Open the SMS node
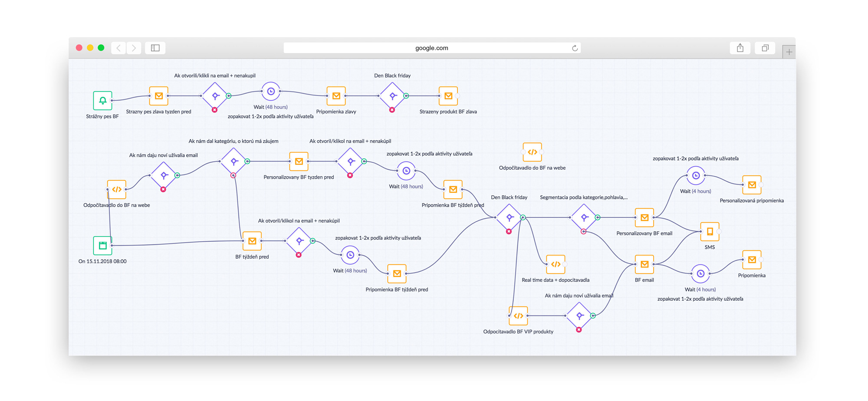The width and height of the screenshot is (868, 401). (x=710, y=232)
